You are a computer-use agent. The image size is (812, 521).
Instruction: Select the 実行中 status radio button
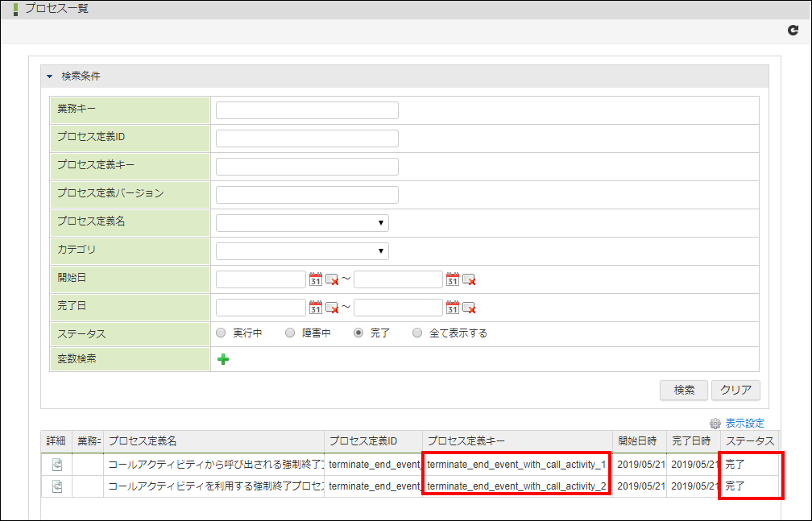[221, 333]
